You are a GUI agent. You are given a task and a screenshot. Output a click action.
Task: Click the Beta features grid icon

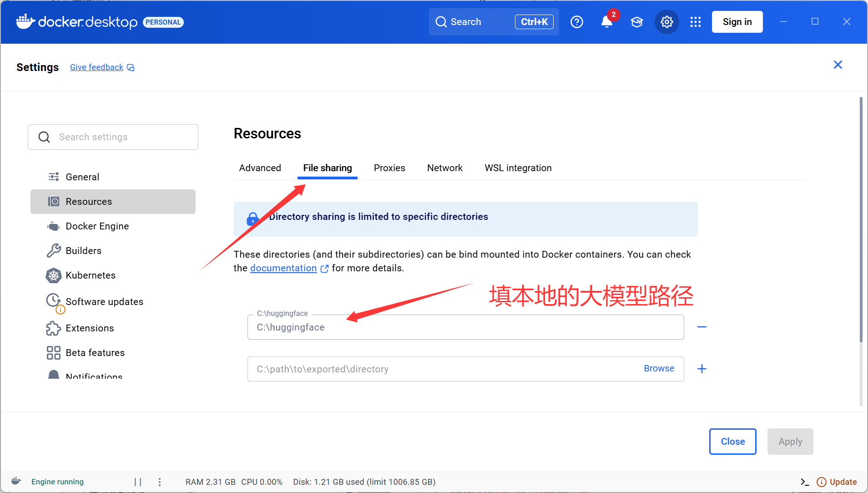coord(54,353)
